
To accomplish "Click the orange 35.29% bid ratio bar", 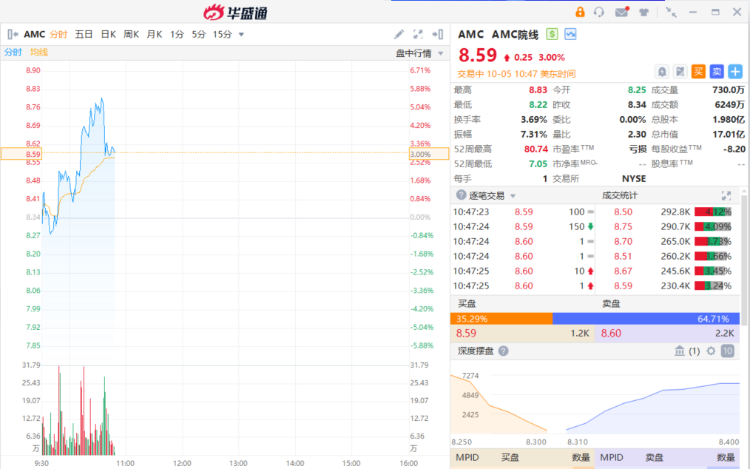I will click(x=501, y=318).
